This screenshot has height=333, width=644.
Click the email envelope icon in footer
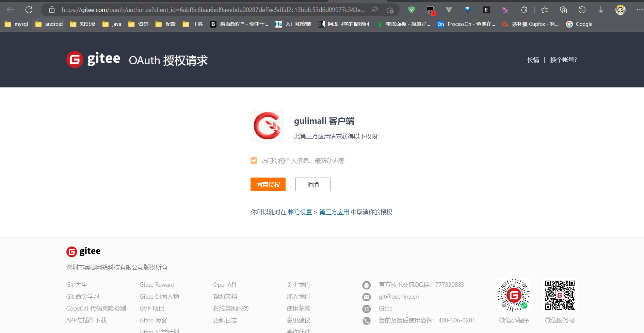[367, 297]
